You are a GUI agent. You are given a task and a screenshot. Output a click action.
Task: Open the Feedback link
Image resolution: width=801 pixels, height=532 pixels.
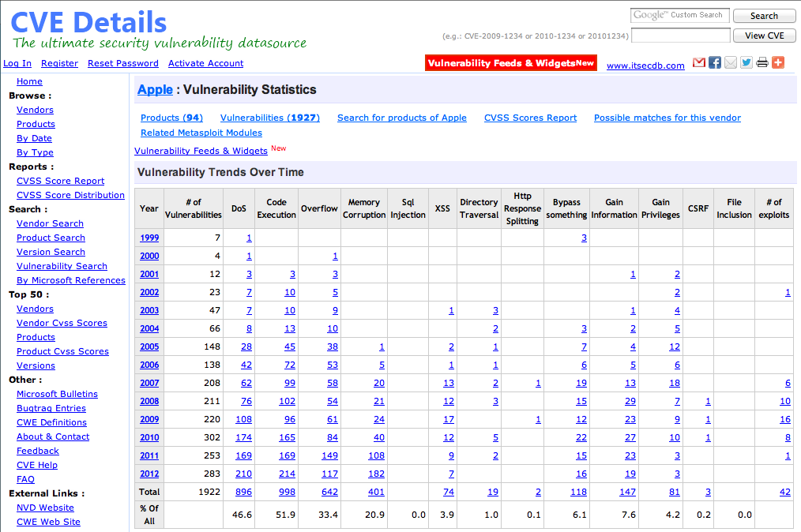[x=38, y=451]
